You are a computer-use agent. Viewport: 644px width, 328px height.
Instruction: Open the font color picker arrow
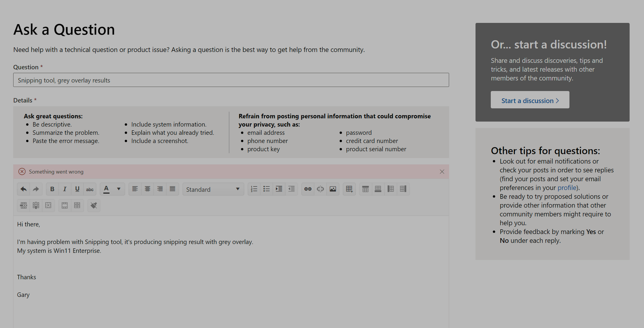[118, 189]
